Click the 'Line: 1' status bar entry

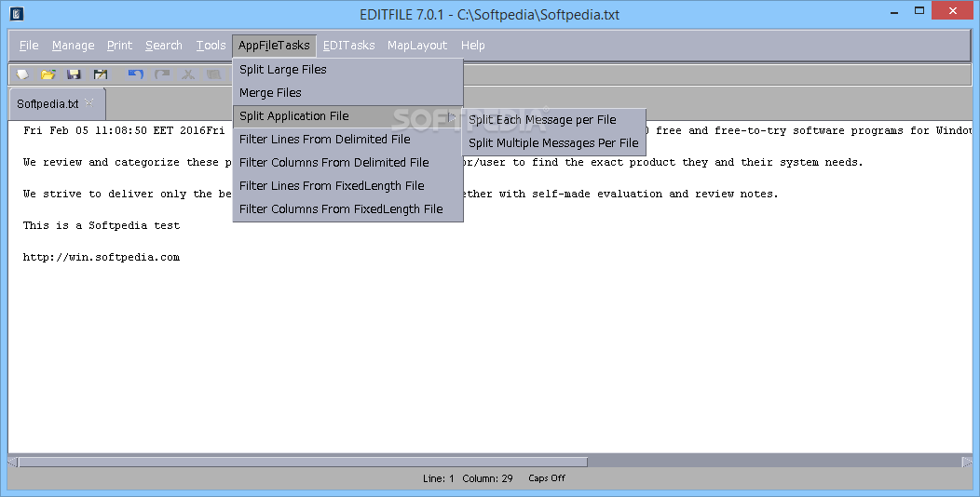point(438,478)
